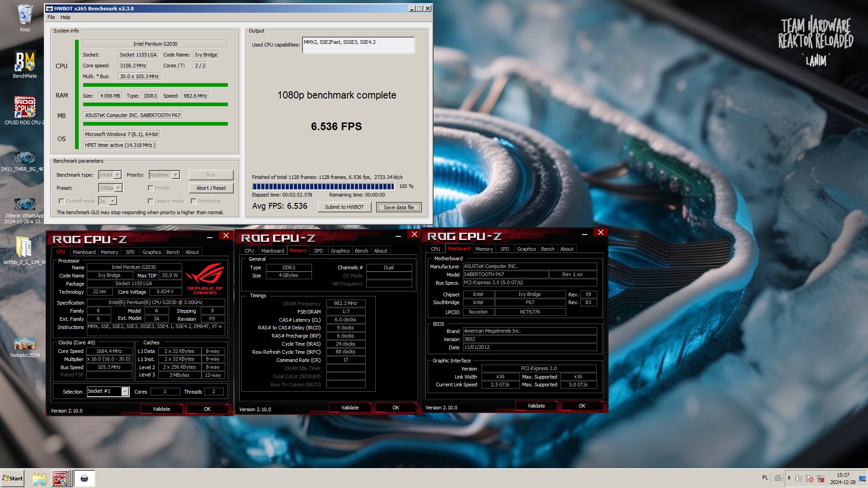
Task: Click the HPET timer active field
Action: tap(120, 145)
